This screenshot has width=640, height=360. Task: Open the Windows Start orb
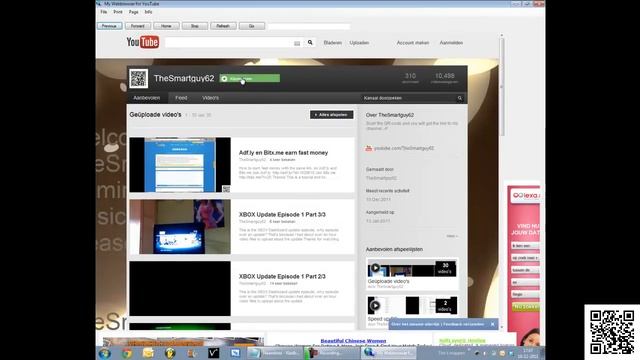(104, 353)
